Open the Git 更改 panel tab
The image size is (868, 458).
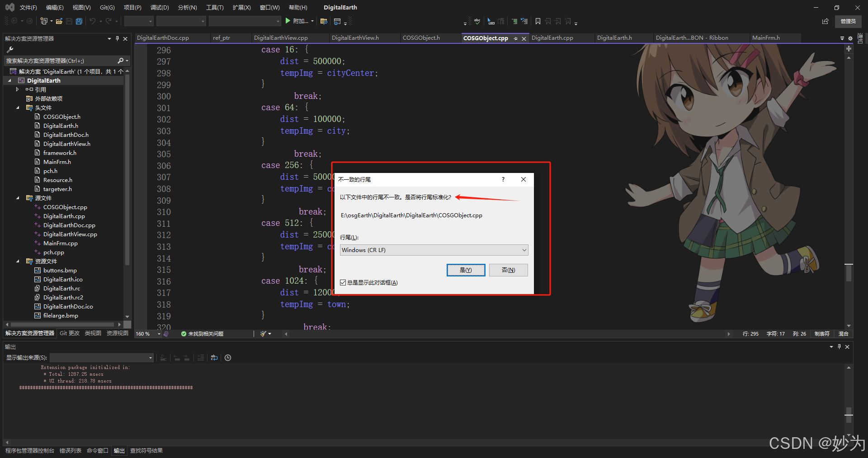70,333
